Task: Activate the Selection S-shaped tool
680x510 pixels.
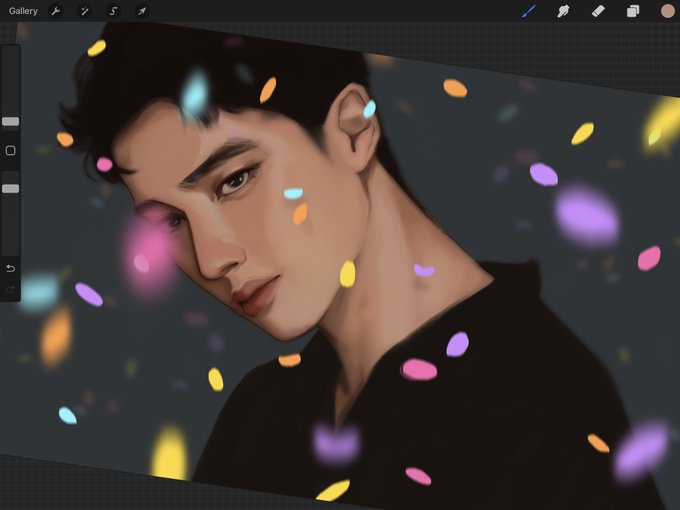Action: (113, 11)
